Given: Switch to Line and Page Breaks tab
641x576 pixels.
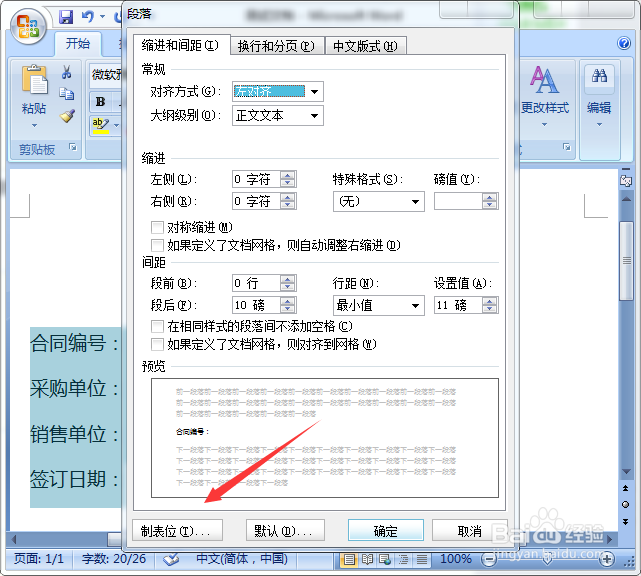Looking at the screenshot, I should click(x=277, y=46).
